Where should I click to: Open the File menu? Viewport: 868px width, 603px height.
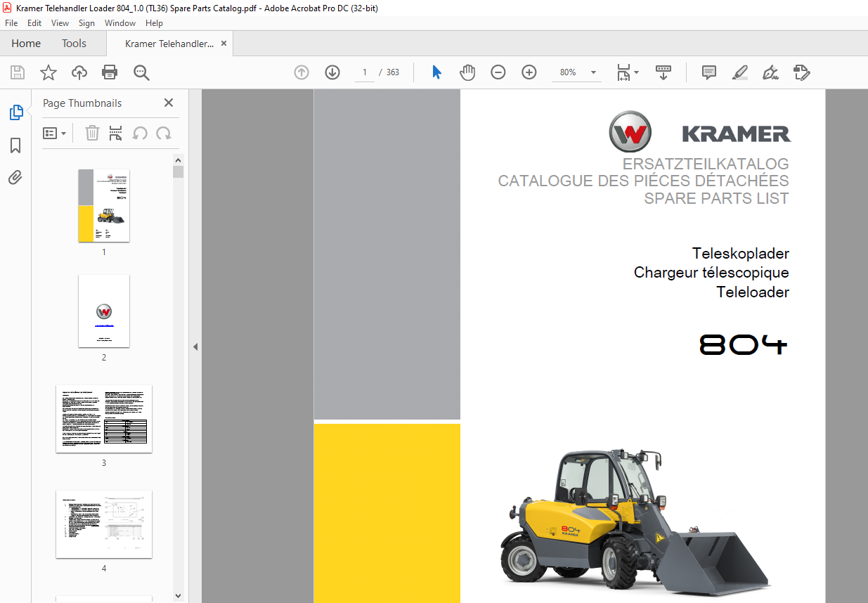(11, 23)
